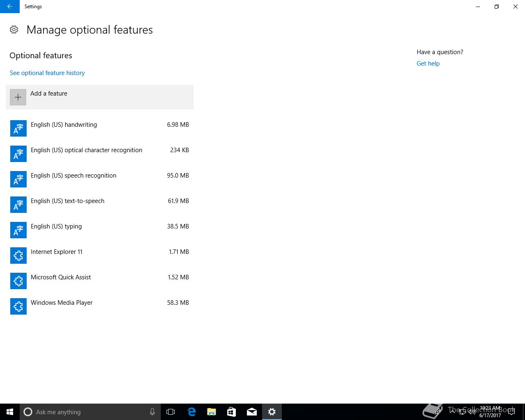Click the 61.9 MB size value
This screenshot has height=420, width=525.
[x=178, y=201]
